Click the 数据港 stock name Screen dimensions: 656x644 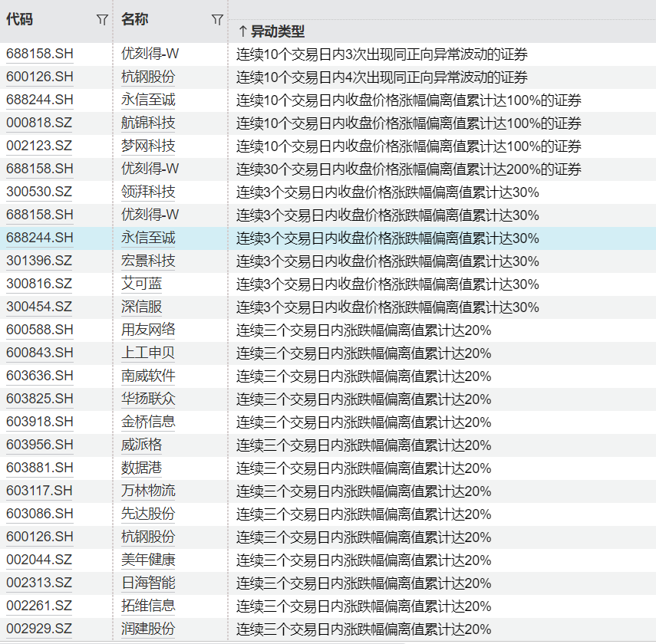pyautogui.click(x=142, y=468)
